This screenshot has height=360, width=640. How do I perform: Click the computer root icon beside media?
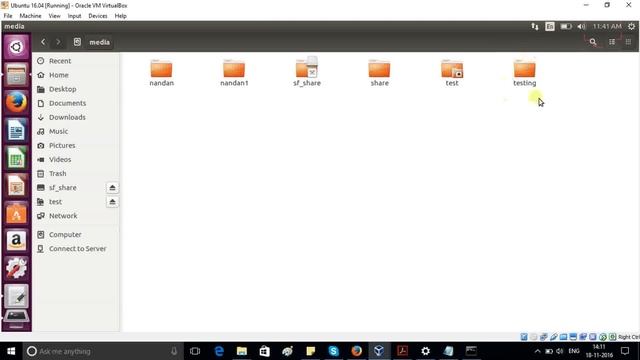(77, 42)
